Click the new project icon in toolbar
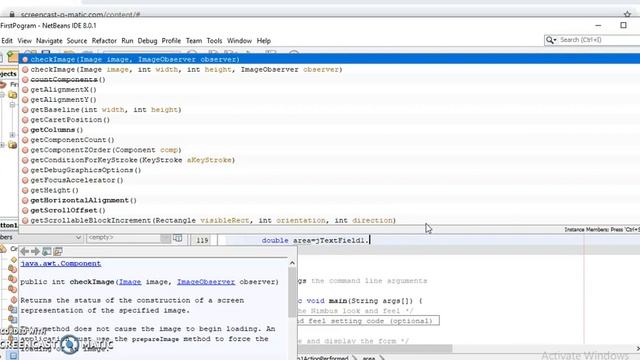The image size is (640, 360). click(x=12, y=56)
